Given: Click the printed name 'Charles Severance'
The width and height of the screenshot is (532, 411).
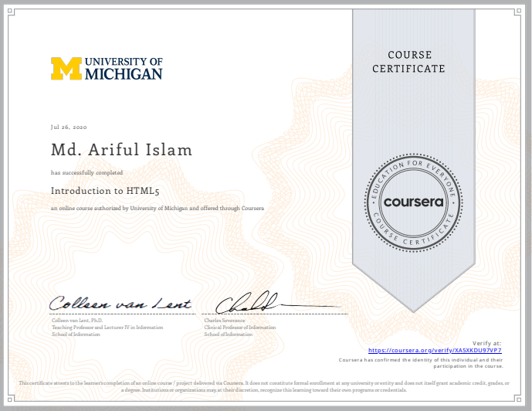Looking at the screenshot, I should tap(225, 321).
